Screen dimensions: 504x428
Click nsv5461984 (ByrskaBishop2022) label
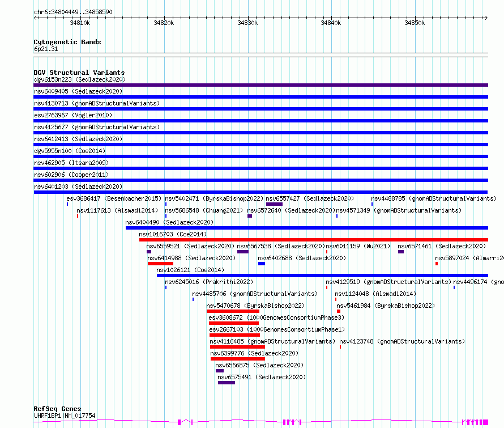[386, 306]
